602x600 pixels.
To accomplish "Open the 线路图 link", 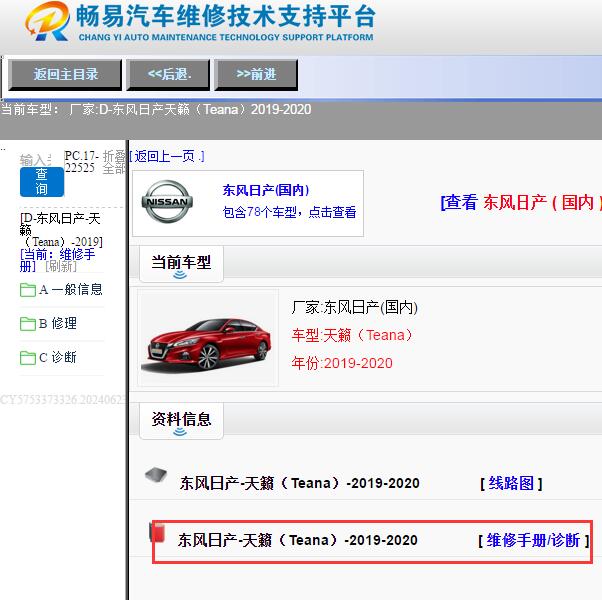I will (x=511, y=483).
